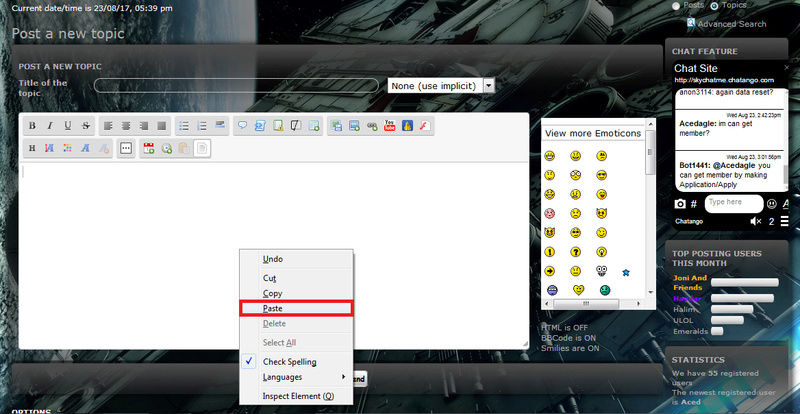The height and width of the screenshot is (414, 800).
Task: Toggle bold formatting in the editor
Action: (x=32, y=126)
